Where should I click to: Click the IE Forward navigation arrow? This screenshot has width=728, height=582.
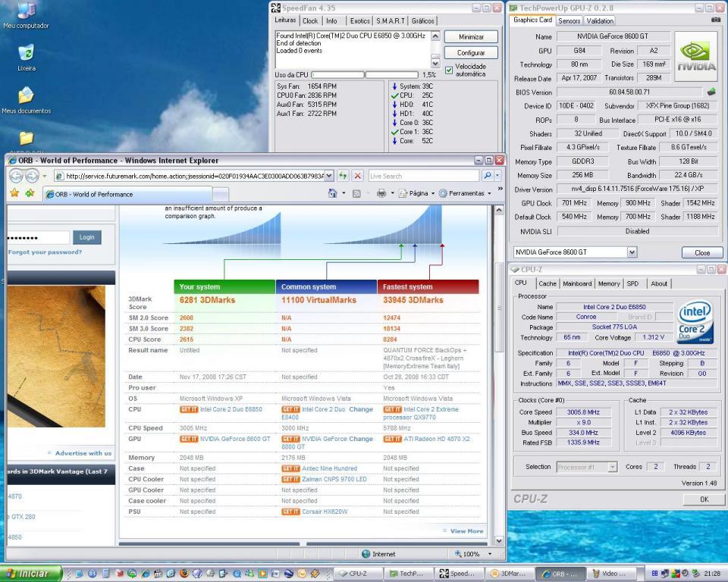[32, 176]
